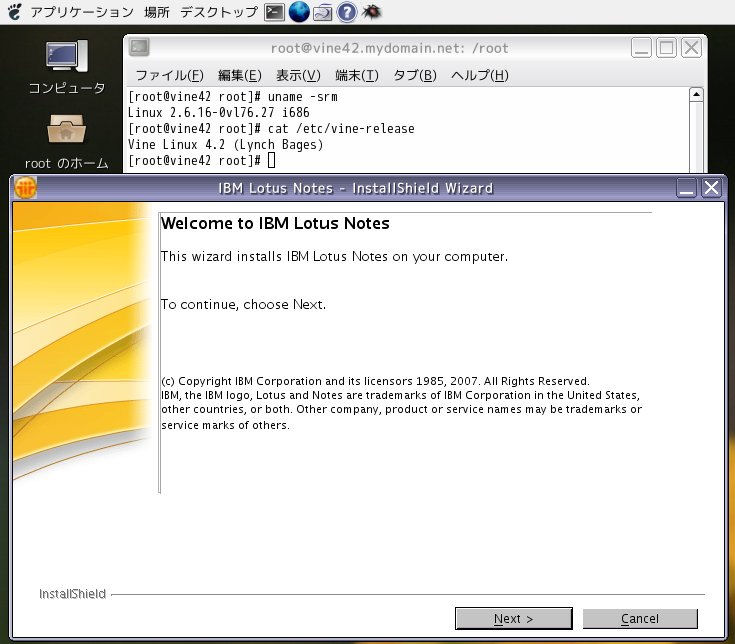Close the InstallShield Wizard window

(x=712, y=188)
